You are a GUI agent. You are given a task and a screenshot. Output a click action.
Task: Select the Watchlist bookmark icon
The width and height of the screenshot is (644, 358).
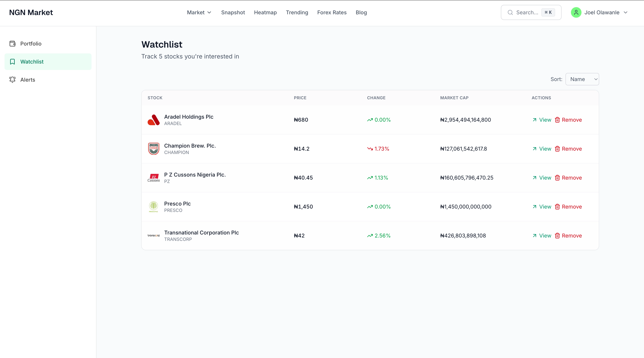coord(12,61)
